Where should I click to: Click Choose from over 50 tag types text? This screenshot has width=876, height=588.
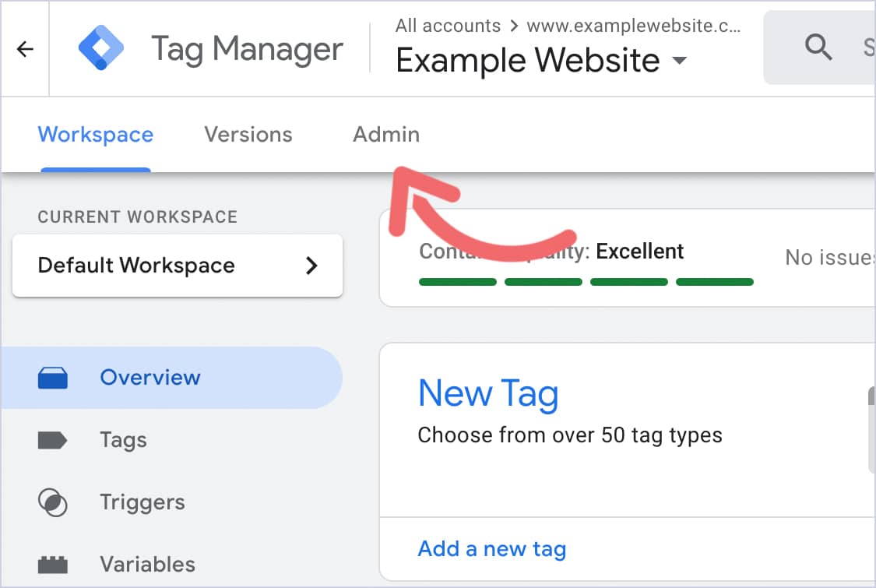coord(570,435)
